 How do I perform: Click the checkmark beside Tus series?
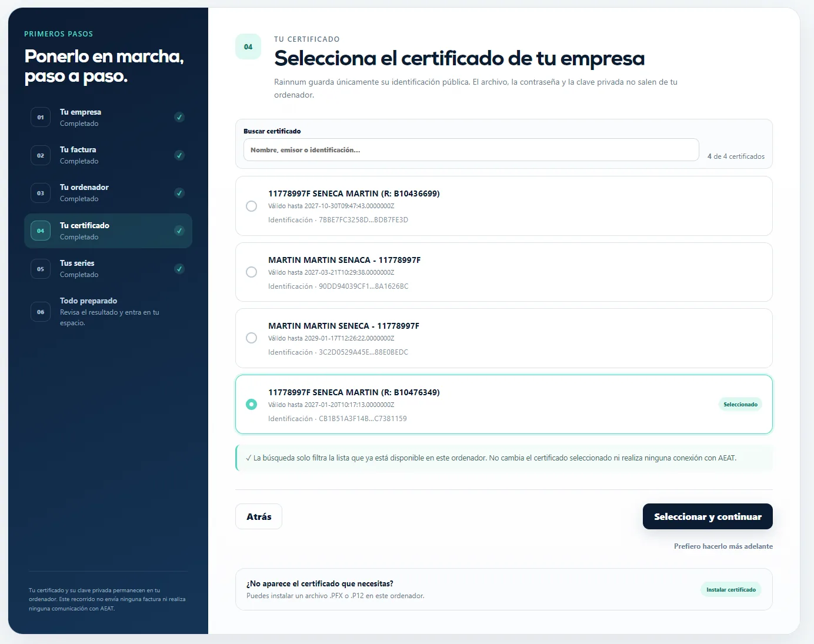click(x=179, y=269)
